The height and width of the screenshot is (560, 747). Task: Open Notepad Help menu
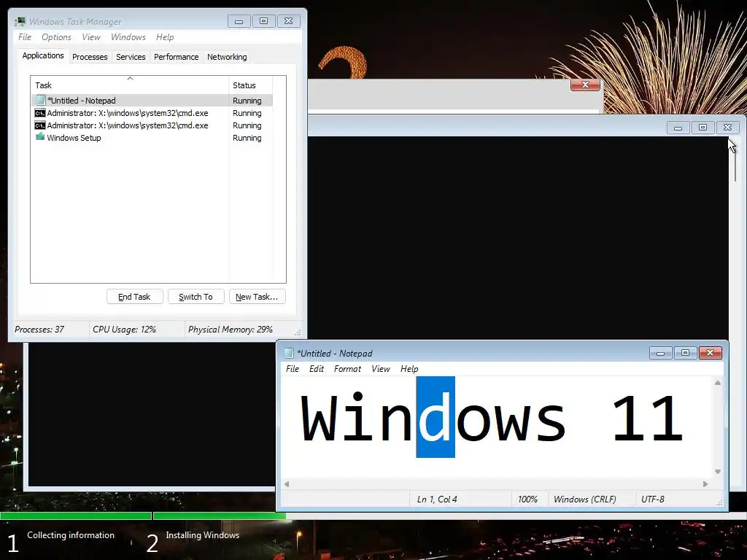pos(409,369)
